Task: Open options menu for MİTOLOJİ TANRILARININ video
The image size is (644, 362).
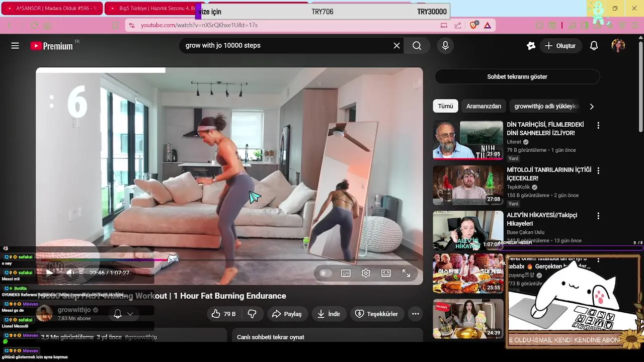Action: tap(598, 170)
